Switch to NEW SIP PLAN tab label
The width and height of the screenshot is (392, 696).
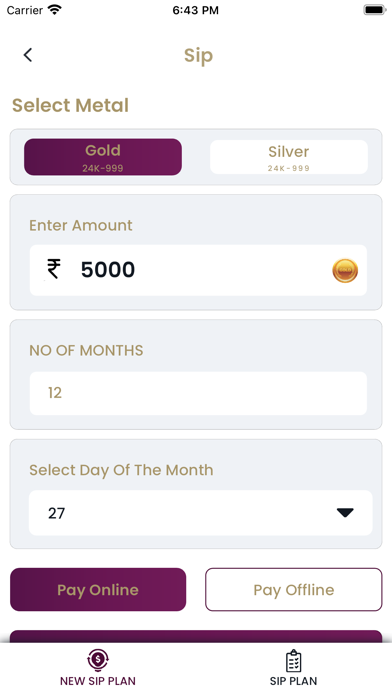click(98, 681)
